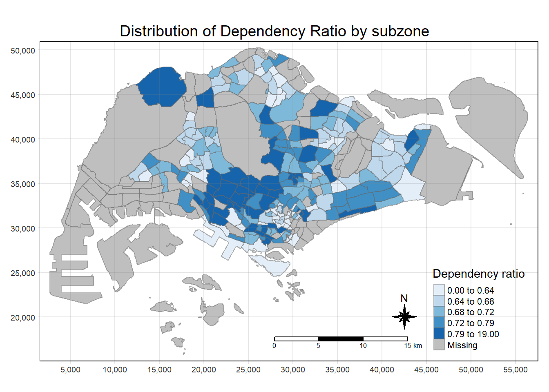Click the "N" label above the compass

[404, 298]
